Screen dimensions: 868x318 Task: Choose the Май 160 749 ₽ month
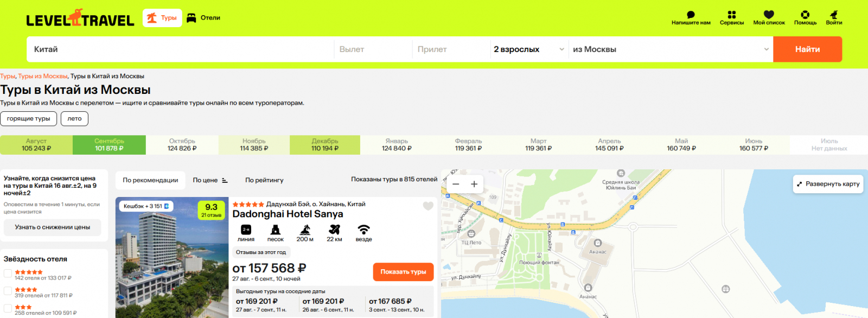point(681,145)
